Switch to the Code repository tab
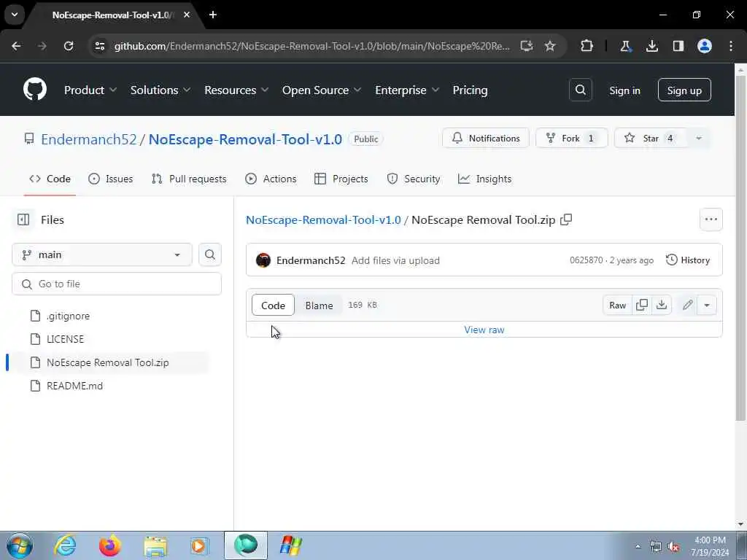Image resolution: width=747 pixels, height=560 pixels. pos(50,179)
